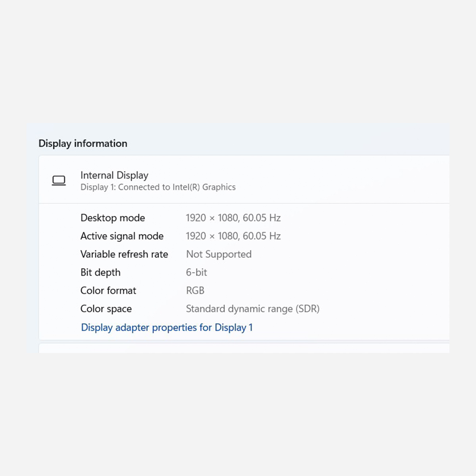Click the 60.05 Hz text in Desktop mode
The width and height of the screenshot is (476, 476).
point(262,218)
